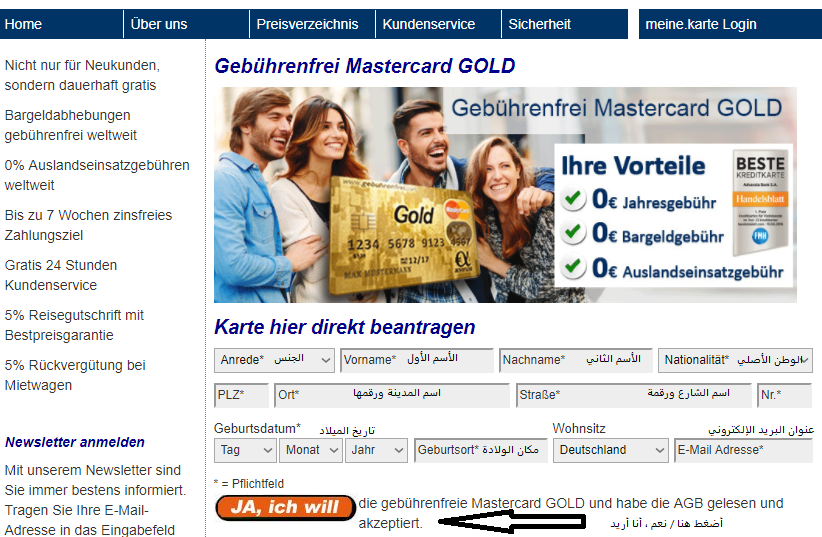Click the BESTE Kreditkarte Handelsblatt badge
Image resolution: width=822 pixels, height=537 pixels.
760,201
